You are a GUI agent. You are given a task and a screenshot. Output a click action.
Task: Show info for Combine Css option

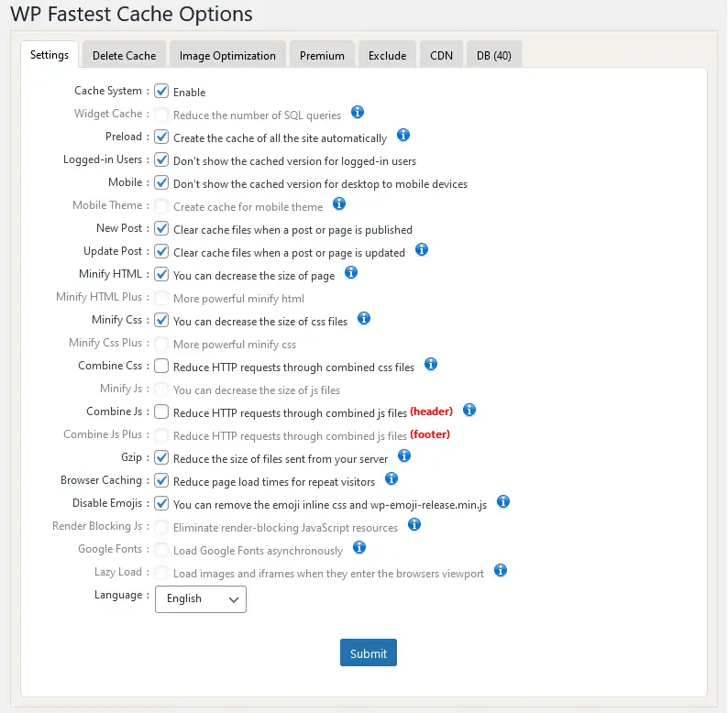coord(431,364)
